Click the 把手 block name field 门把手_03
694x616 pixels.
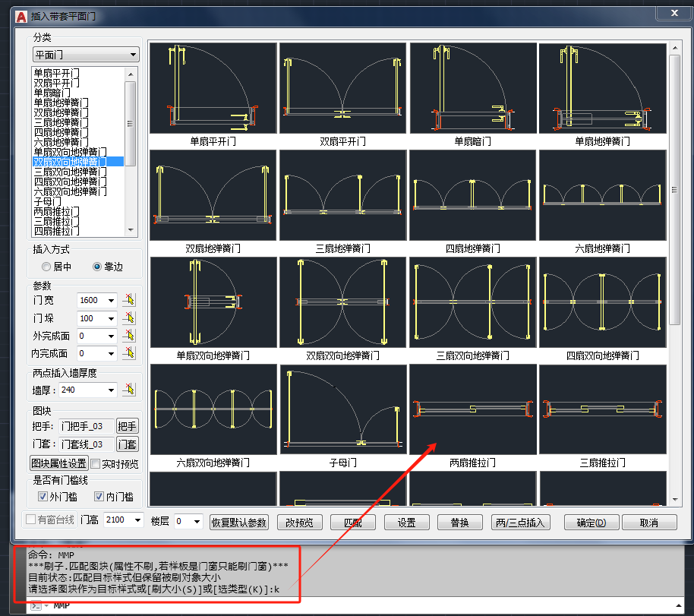tap(87, 426)
